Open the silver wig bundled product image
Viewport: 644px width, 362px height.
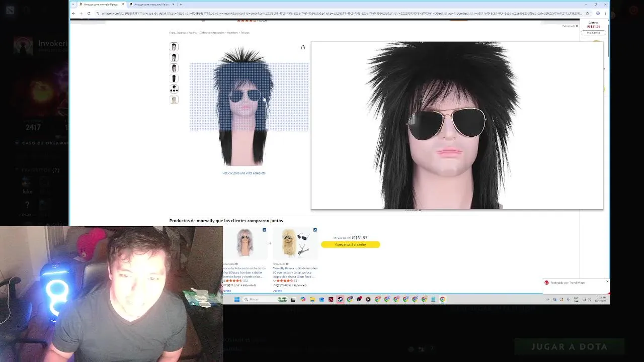tap(245, 243)
